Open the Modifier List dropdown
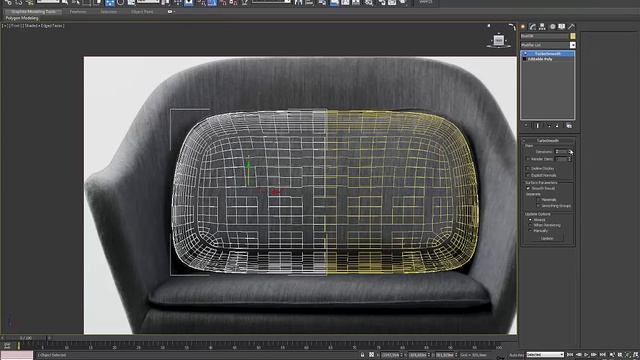Image resolution: width=640 pixels, height=360 pixels. pyautogui.click(x=548, y=45)
